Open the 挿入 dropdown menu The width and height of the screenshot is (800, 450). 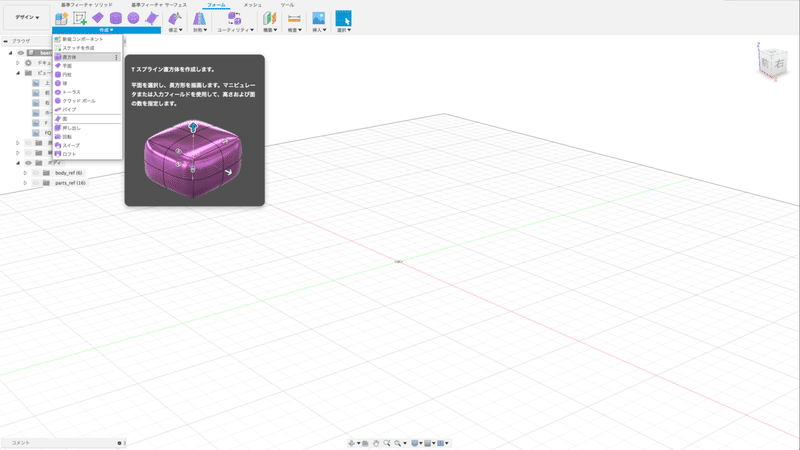[x=319, y=30]
